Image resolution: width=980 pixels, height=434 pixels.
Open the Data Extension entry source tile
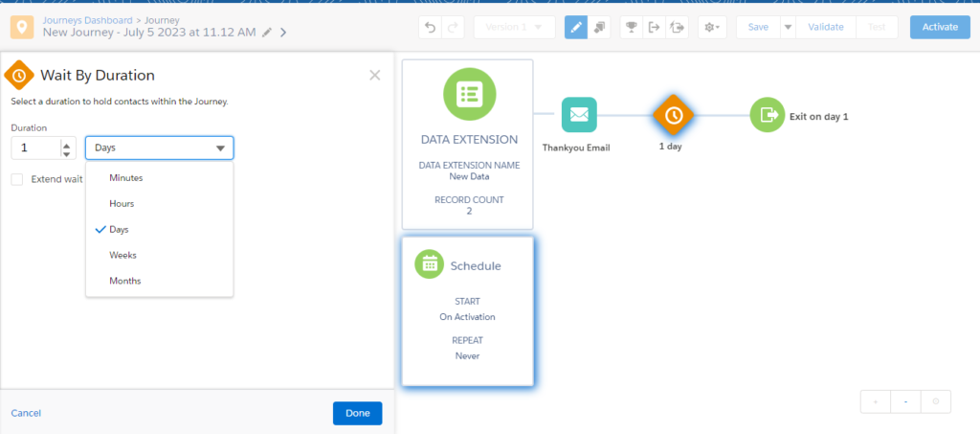467,144
